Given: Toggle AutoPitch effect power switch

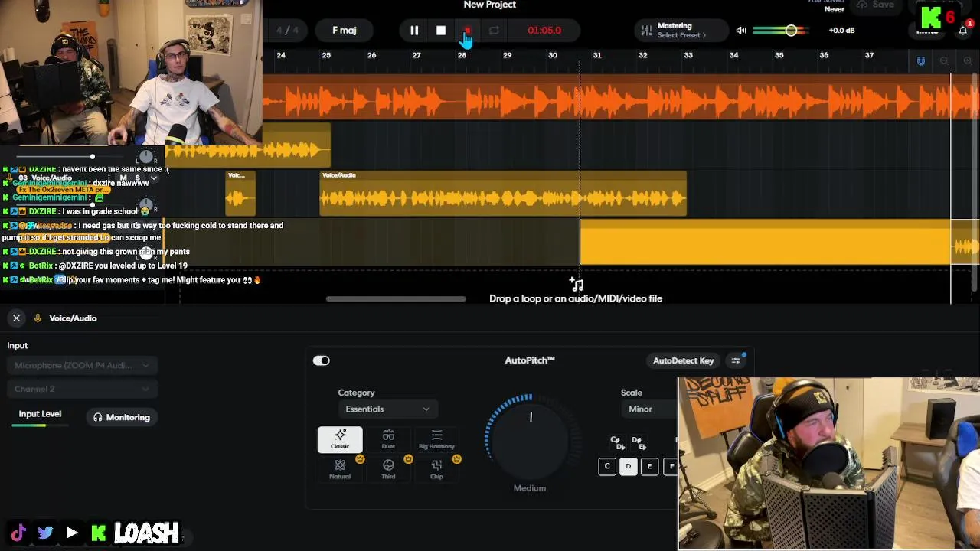Looking at the screenshot, I should click(321, 360).
